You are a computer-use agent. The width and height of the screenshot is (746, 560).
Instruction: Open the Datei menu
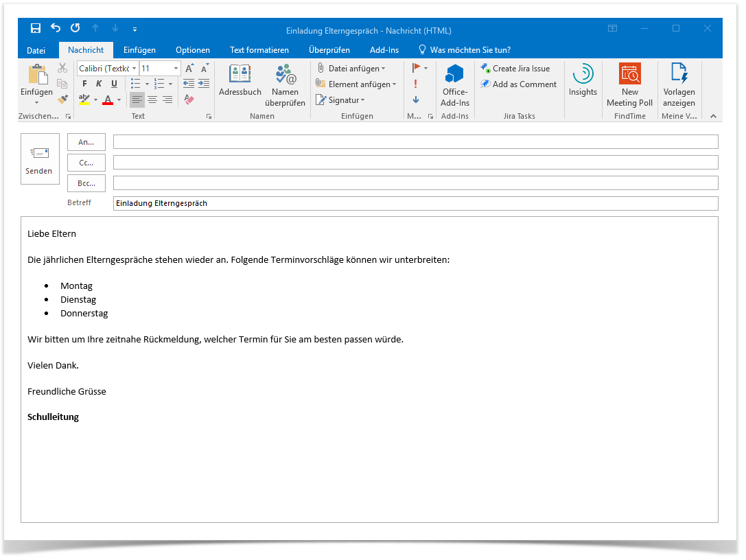36,50
